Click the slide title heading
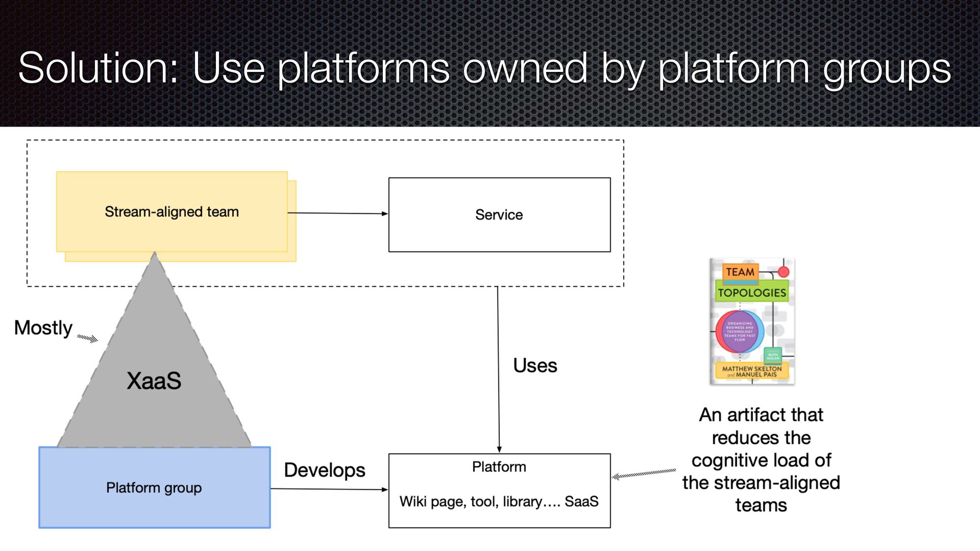The height and width of the screenshot is (551, 980). pyautogui.click(x=485, y=67)
